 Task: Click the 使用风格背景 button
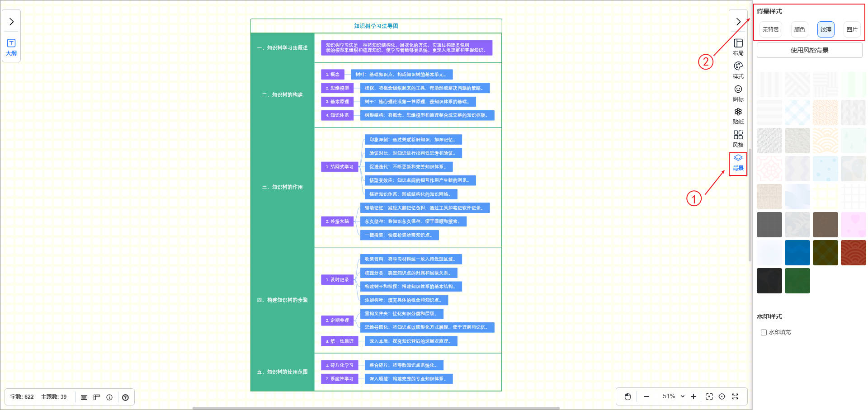[809, 50]
